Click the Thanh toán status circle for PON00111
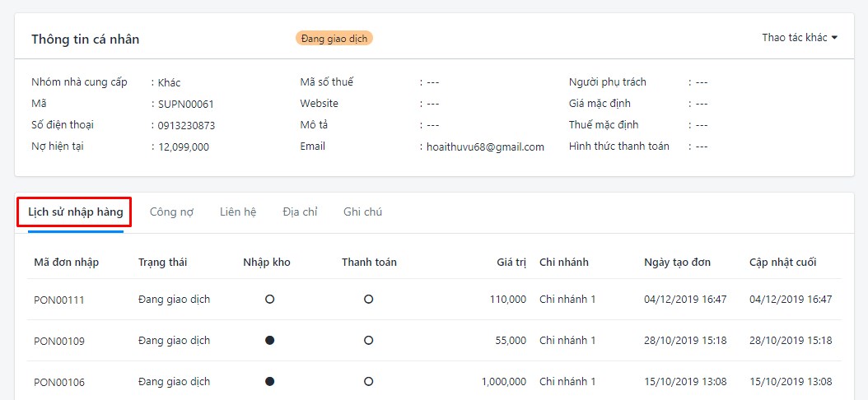 [x=369, y=300]
